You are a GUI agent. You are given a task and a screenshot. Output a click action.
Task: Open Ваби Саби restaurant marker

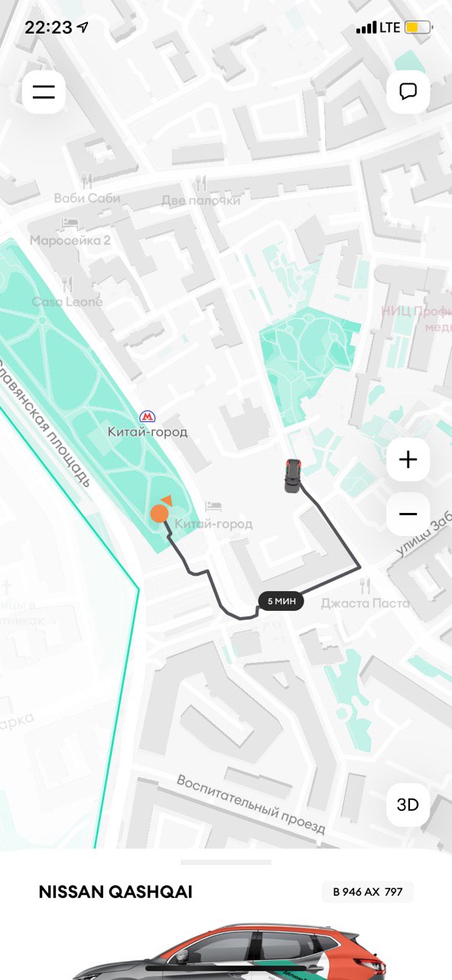click(86, 181)
